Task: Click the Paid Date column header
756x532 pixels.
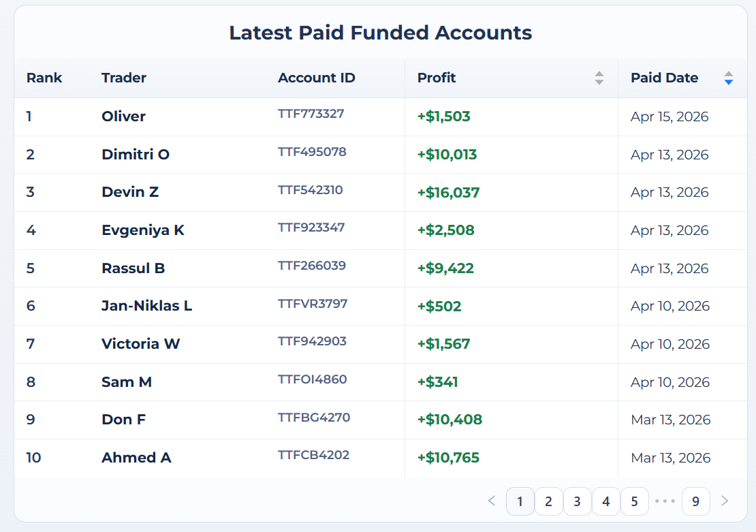Action: 664,78
